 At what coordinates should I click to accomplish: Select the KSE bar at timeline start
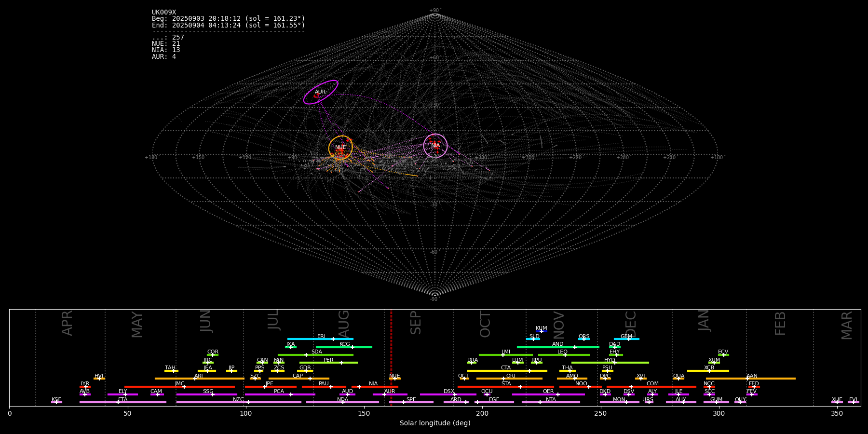[56, 402]
